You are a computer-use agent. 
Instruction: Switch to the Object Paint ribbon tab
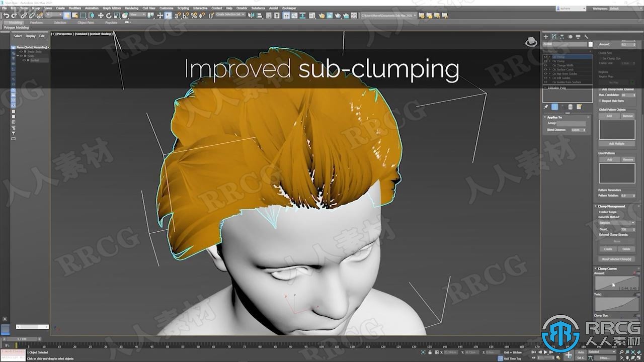click(86, 23)
